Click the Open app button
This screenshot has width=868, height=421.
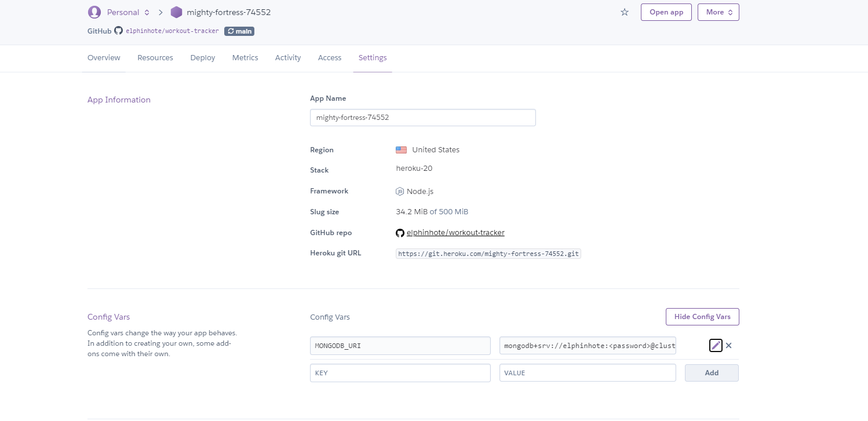coord(666,12)
